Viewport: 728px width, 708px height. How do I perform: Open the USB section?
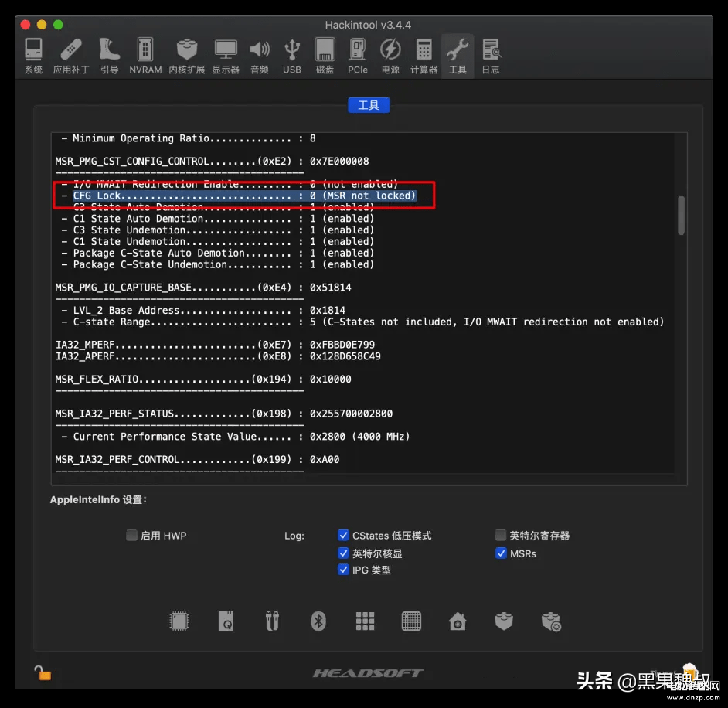point(292,56)
